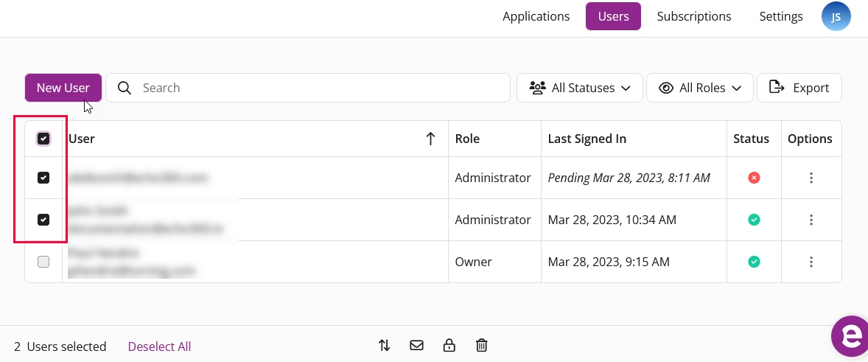Click the Deselect All link

159,347
